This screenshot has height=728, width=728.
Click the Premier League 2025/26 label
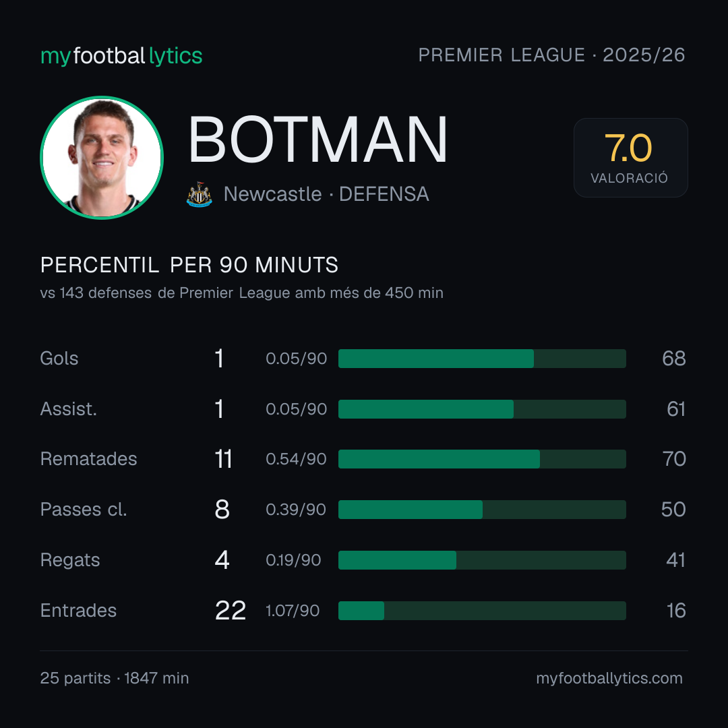[551, 55]
